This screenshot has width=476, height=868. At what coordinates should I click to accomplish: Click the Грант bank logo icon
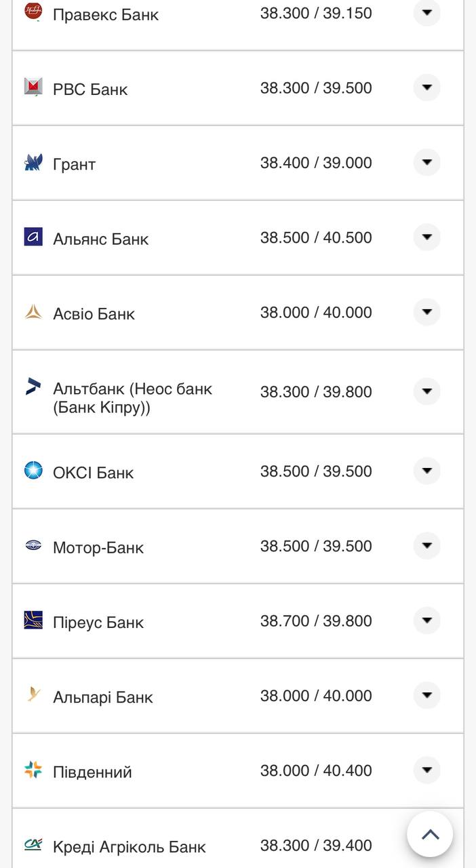pos(33,162)
